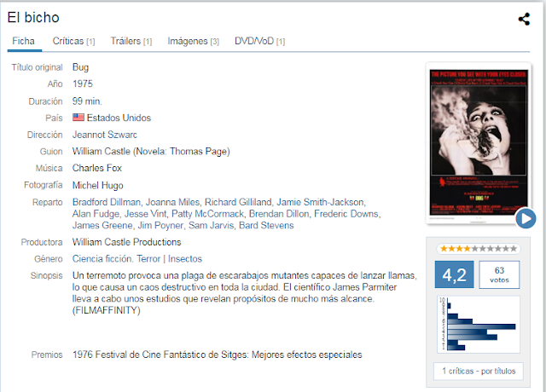This screenshot has width=546, height=392.
Task: Click Alan Fudge cast link
Action: pos(96,214)
